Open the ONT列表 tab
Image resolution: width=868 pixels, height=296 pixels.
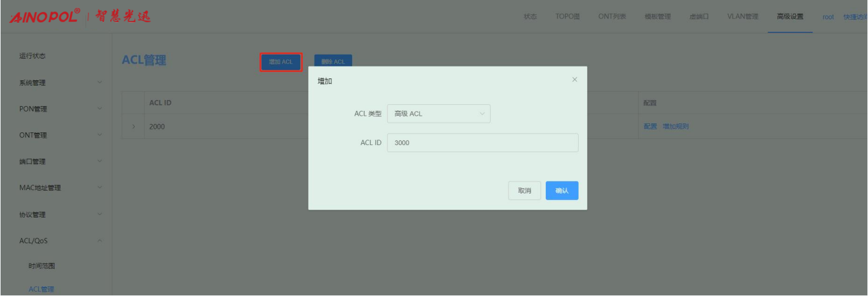point(612,17)
